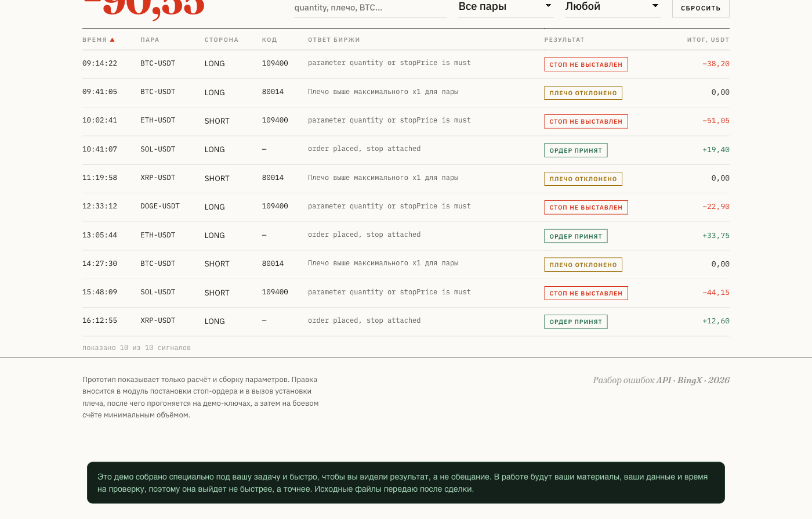This screenshot has height=519, width=812.
Task: Select the 11:19:58 time cell
Action: point(100,178)
